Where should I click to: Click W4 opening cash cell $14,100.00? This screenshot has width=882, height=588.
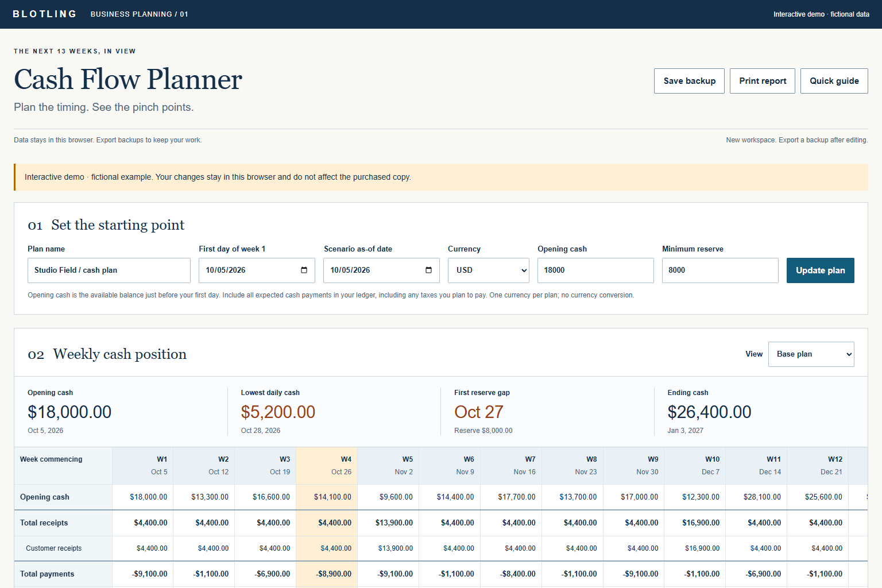click(327, 497)
